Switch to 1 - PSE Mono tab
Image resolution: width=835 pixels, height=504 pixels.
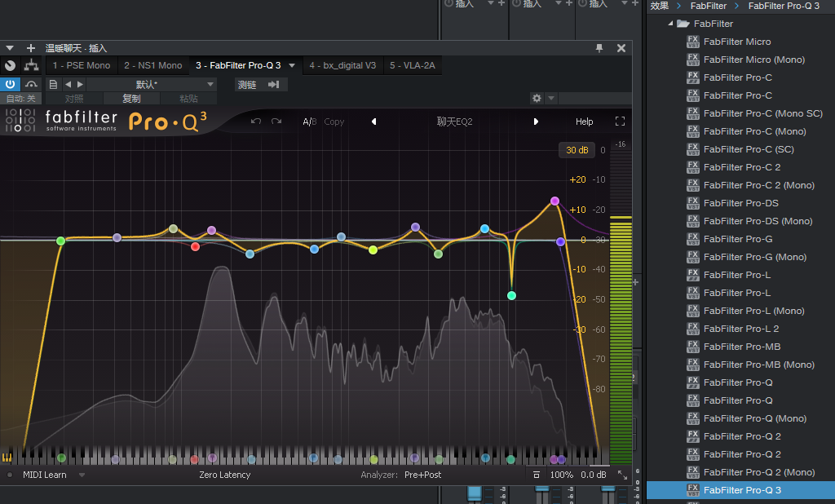click(82, 65)
